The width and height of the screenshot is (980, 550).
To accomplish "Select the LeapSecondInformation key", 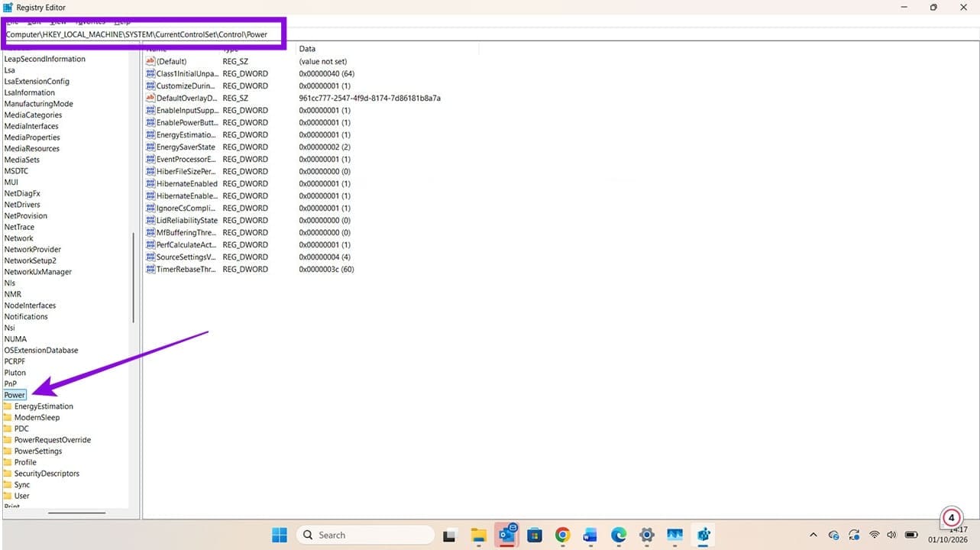I will pos(44,59).
